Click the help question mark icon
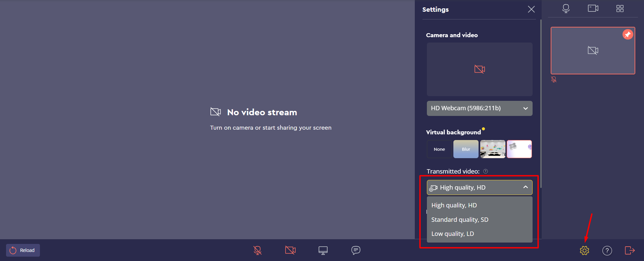This screenshot has width=644, height=261. (x=607, y=250)
